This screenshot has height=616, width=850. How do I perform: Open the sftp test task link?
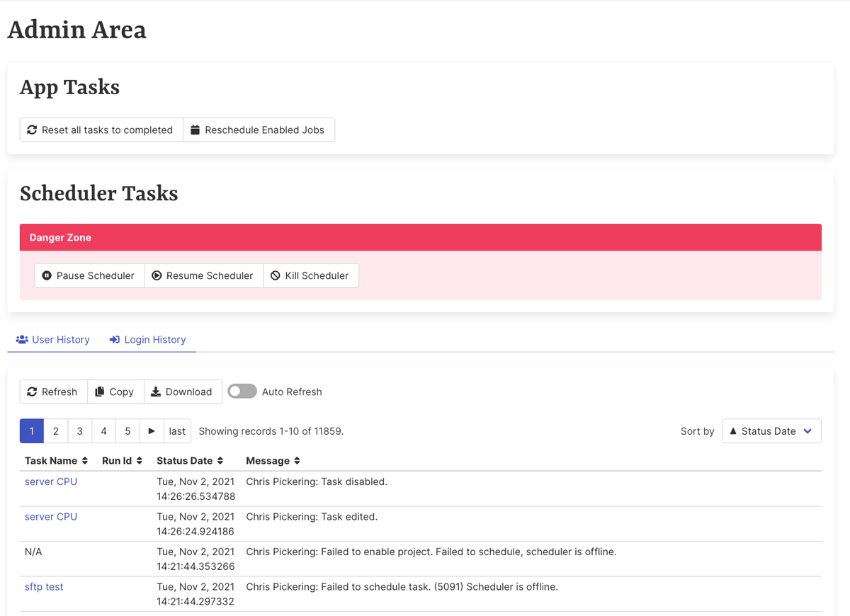point(44,587)
